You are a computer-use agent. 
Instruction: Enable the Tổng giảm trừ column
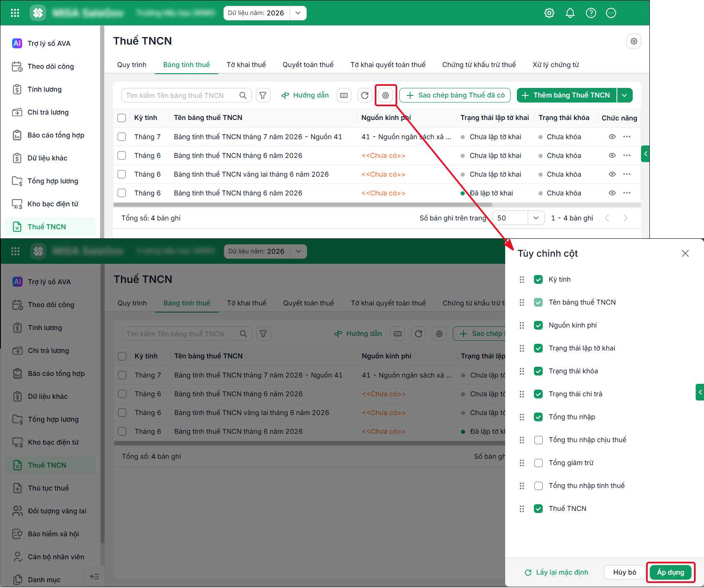(539, 463)
